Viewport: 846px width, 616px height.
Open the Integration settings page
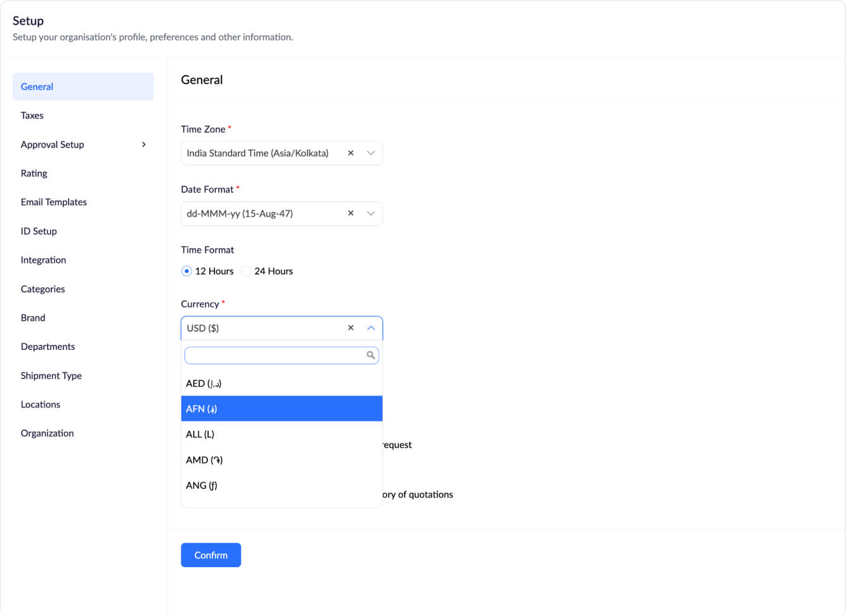coord(43,260)
